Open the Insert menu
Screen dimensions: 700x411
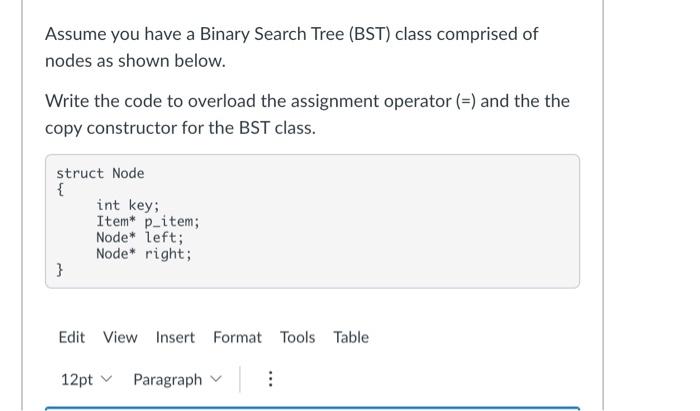click(175, 337)
